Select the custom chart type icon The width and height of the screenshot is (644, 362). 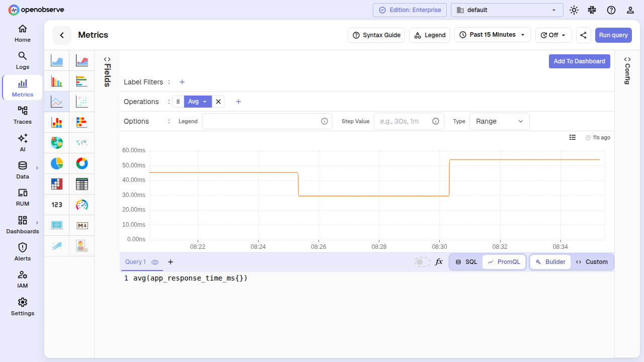82,246
